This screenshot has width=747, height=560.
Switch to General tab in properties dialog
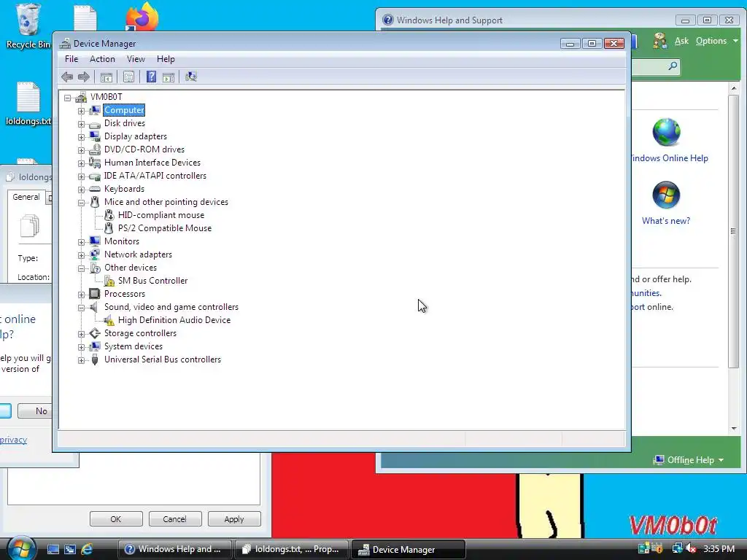(x=26, y=197)
